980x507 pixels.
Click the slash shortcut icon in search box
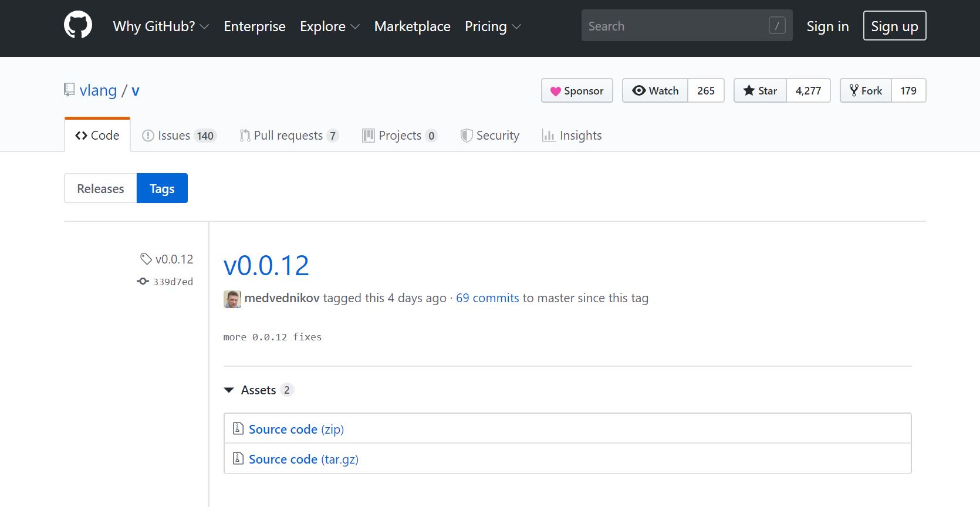tap(777, 26)
